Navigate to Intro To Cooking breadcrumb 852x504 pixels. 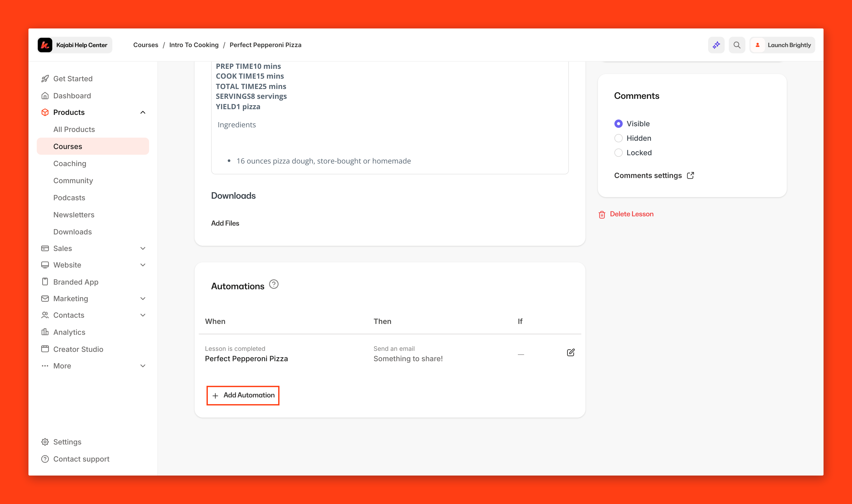pyautogui.click(x=194, y=45)
